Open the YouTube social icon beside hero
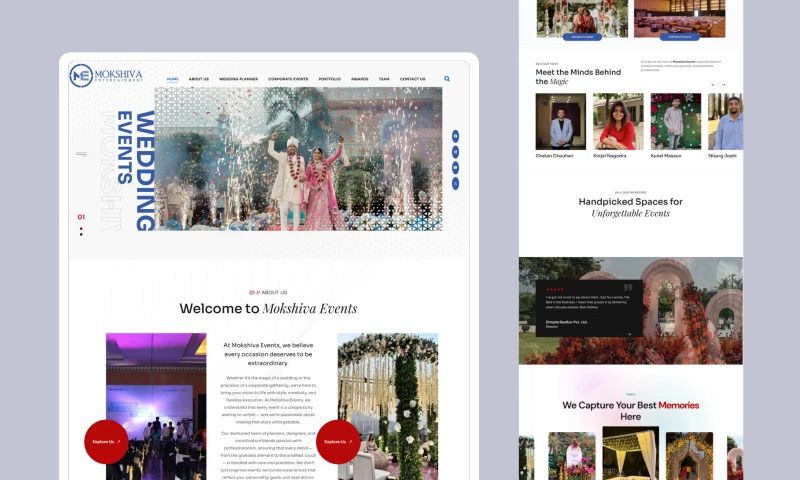800x480 pixels. [x=455, y=168]
